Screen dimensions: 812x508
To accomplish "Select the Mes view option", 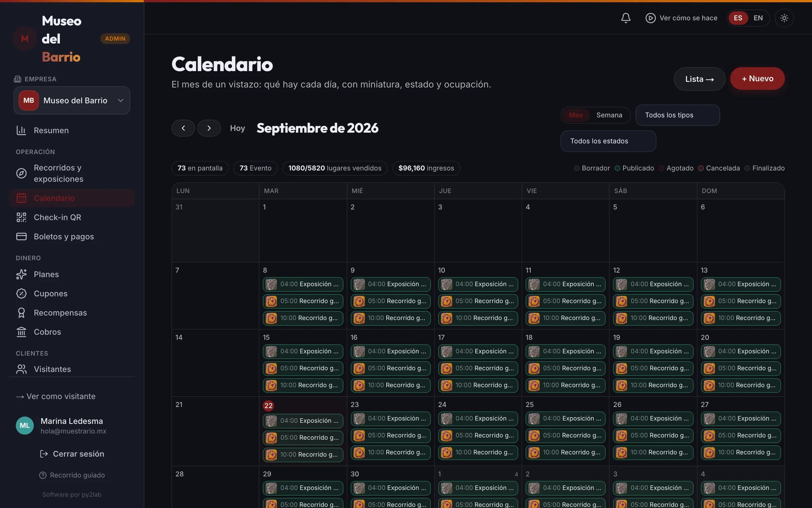I will [576, 115].
